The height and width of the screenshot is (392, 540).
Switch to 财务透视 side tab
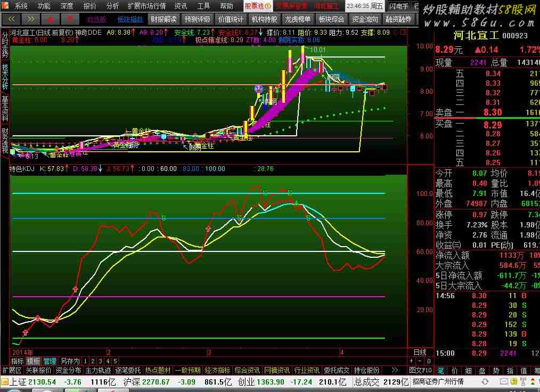[5, 141]
